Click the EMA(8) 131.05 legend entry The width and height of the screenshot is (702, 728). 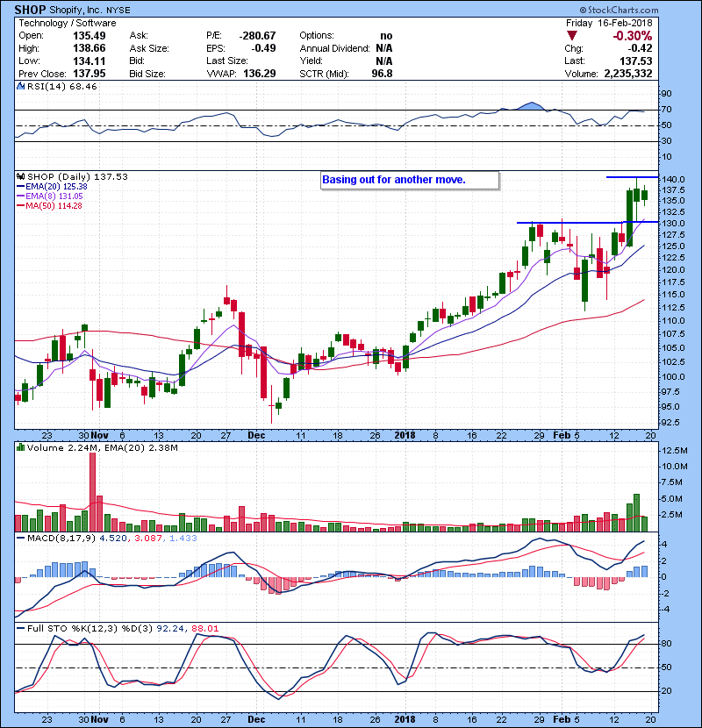50,196
